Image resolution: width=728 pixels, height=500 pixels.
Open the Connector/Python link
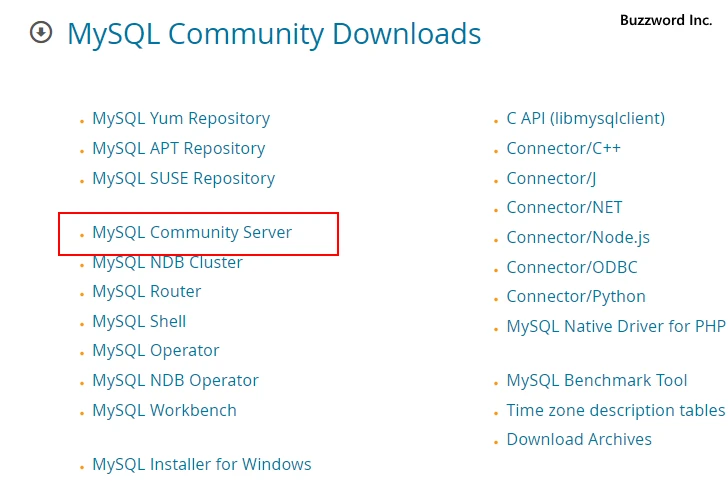[x=576, y=296]
